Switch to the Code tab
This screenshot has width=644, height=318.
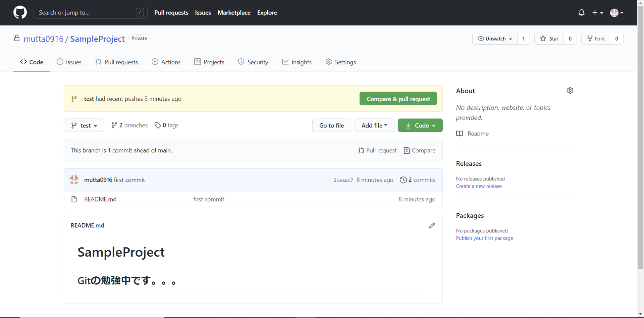[x=32, y=62]
